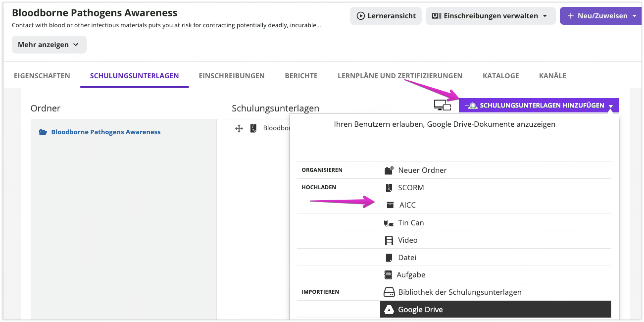Choose Tin Can upload option
Screen dimensions: 644x322
pos(495,223)
